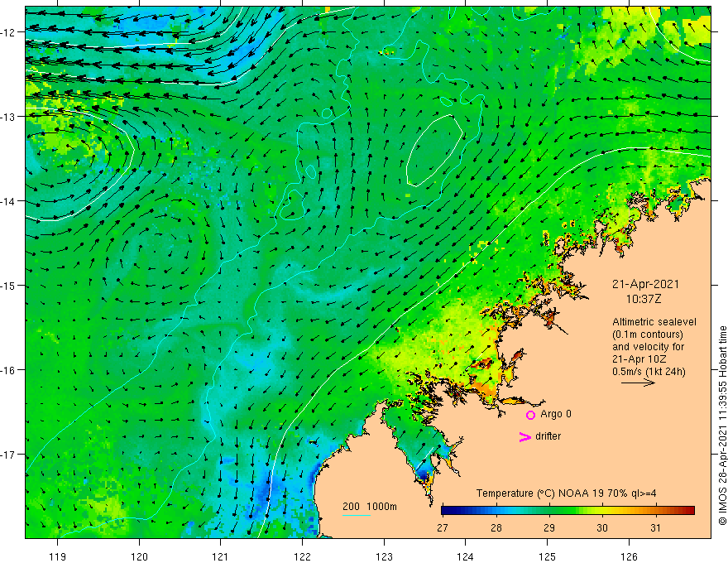Screen dimensions: 728x563
Task: Click the 119 longitude axis label
Action: 58,556
